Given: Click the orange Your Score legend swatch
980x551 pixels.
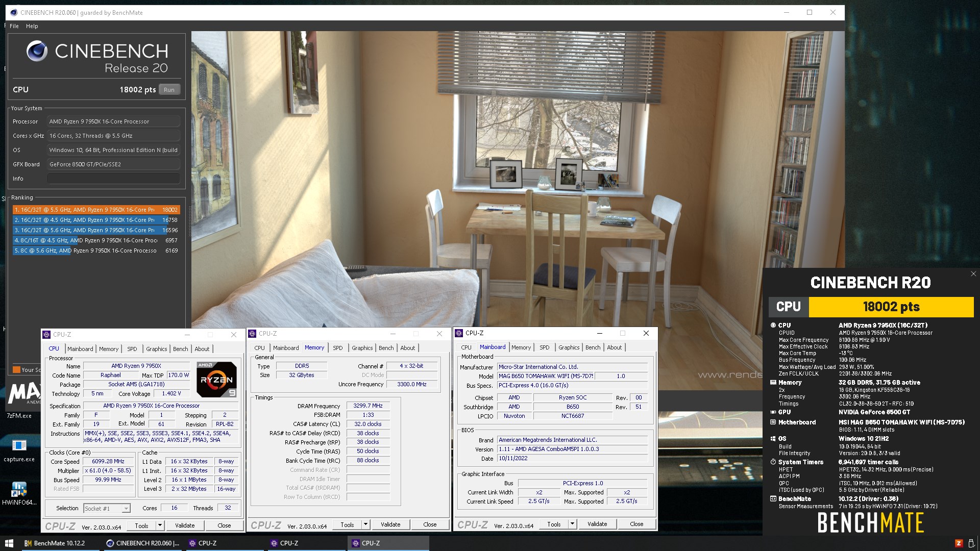Looking at the screenshot, I should [x=16, y=369].
